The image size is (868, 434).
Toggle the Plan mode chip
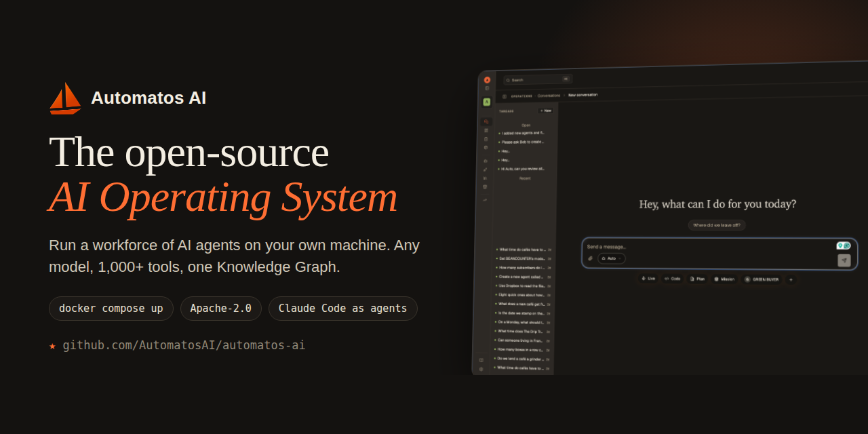coord(698,279)
